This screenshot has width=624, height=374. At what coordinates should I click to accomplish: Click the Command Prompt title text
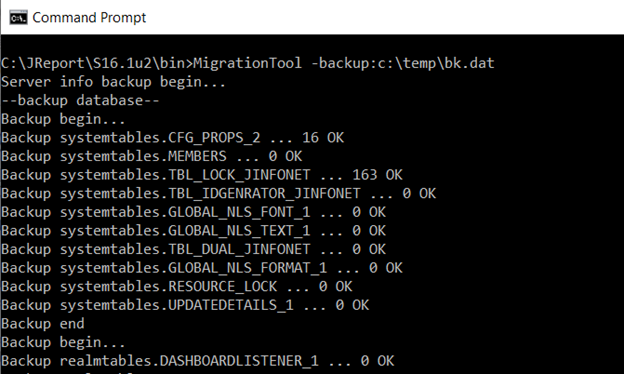click(x=89, y=18)
